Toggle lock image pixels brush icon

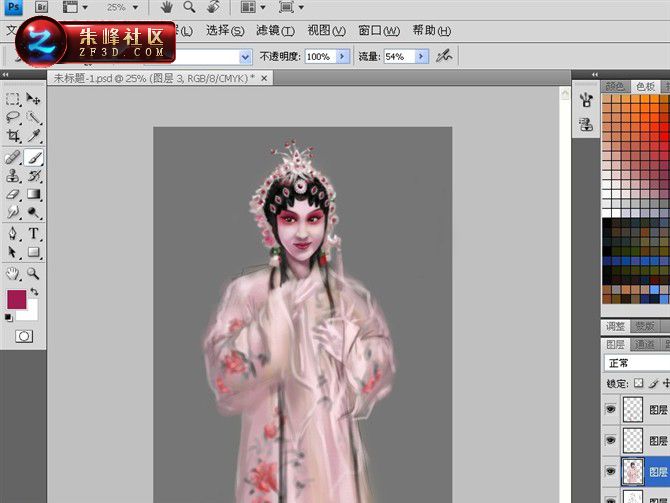653,383
